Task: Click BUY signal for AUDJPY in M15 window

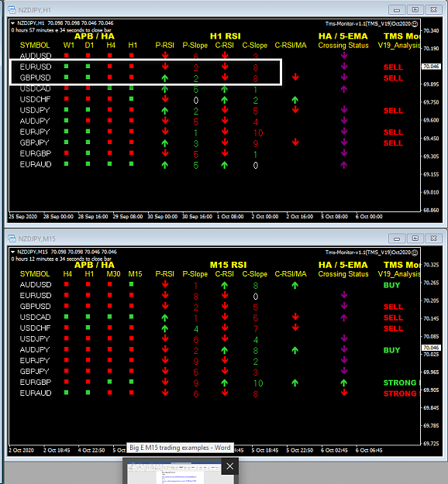Action: pos(391,350)
